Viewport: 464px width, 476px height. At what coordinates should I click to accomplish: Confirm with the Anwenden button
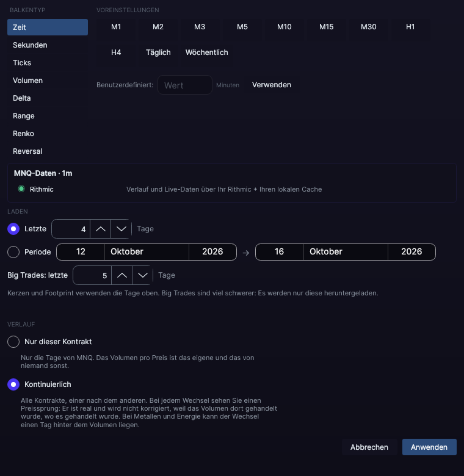pos(429,447)
